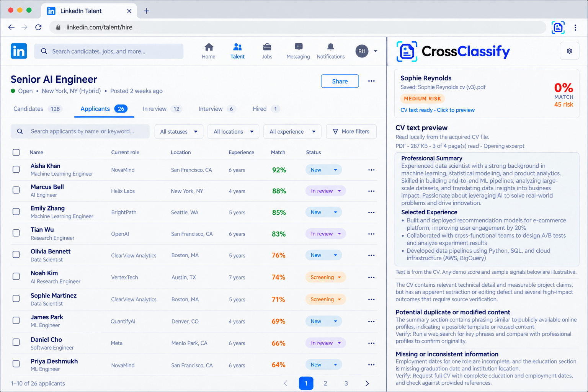This screenshot has height=392, width=588.
Task: Change Sophie Martinez's Screening status
Action: tap(326, 299)
